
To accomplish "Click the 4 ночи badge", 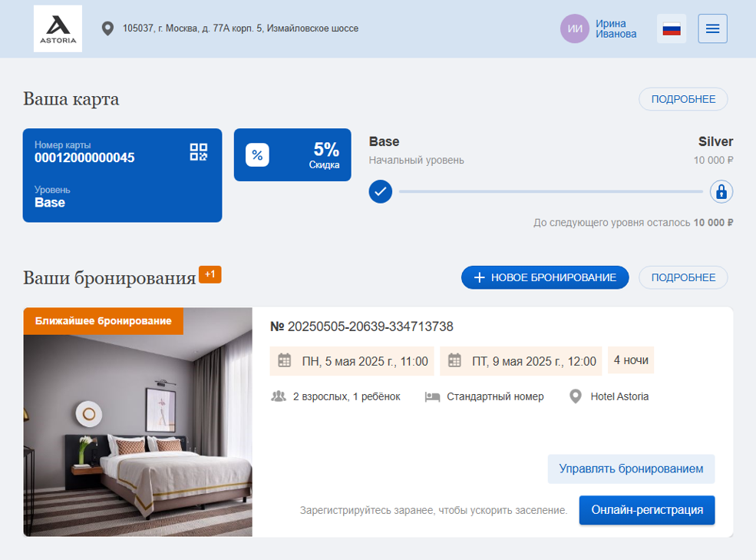I will pos(631,360).
